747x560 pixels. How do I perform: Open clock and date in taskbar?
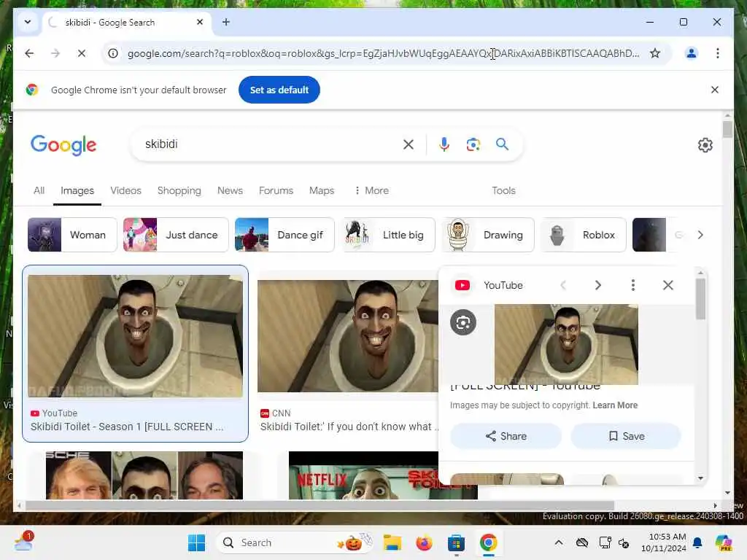coord(663,542)
